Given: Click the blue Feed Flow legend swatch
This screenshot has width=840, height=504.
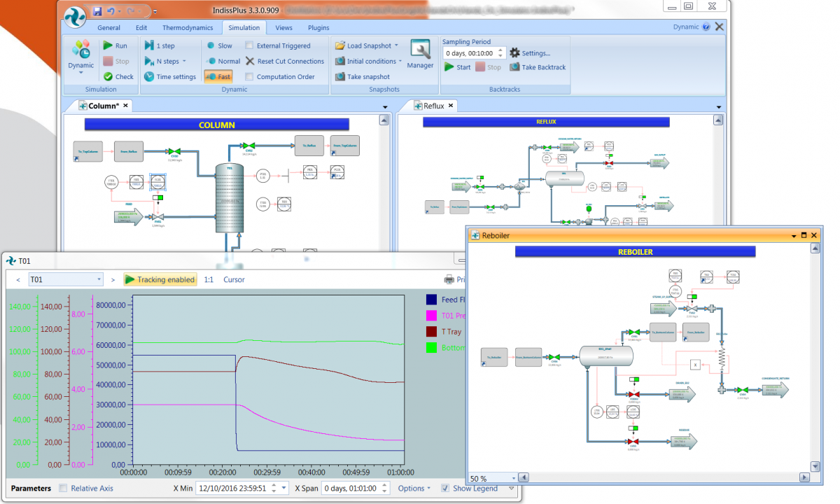Looking at the screenshot, I should [x=431, y=300].
